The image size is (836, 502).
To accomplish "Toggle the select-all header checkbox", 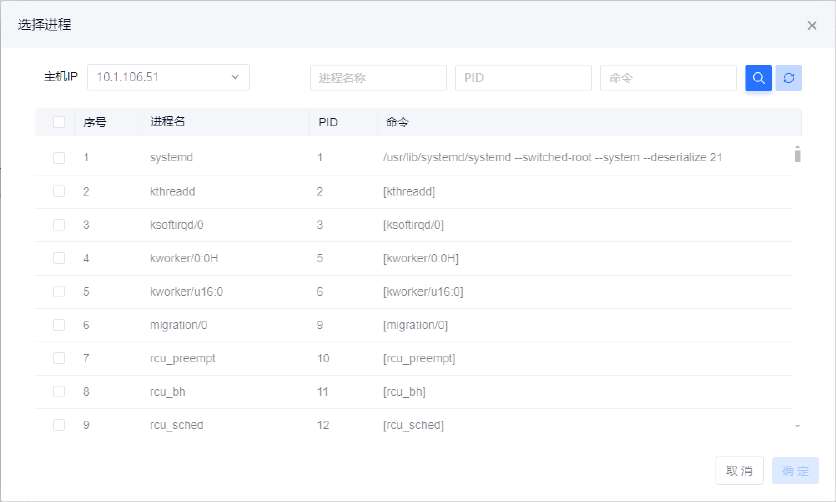I will pyautogui.click(x=59, y=122).
